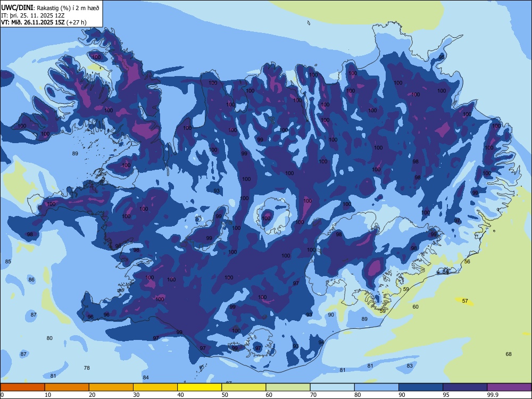
Task: Click the '99.9' legend tick label
Action: pyautogui.click(x=493, y=395)
